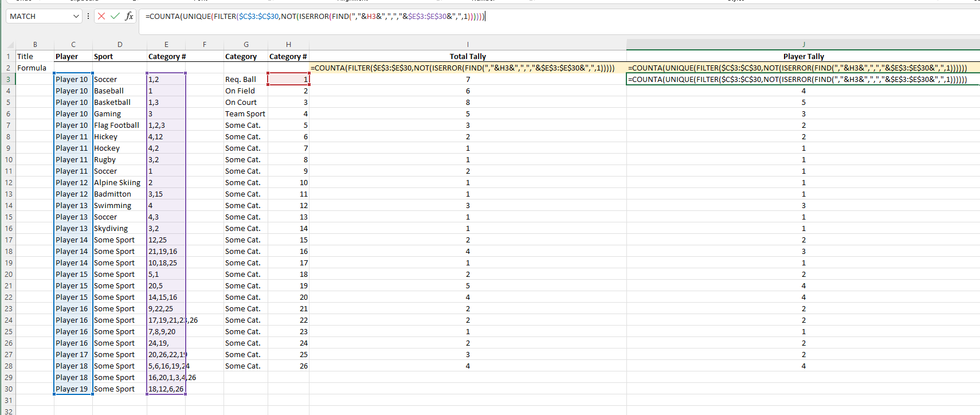980x415 pixels.
Task: Click the 'Rugby' sport cell
Action: pos(120,159)
